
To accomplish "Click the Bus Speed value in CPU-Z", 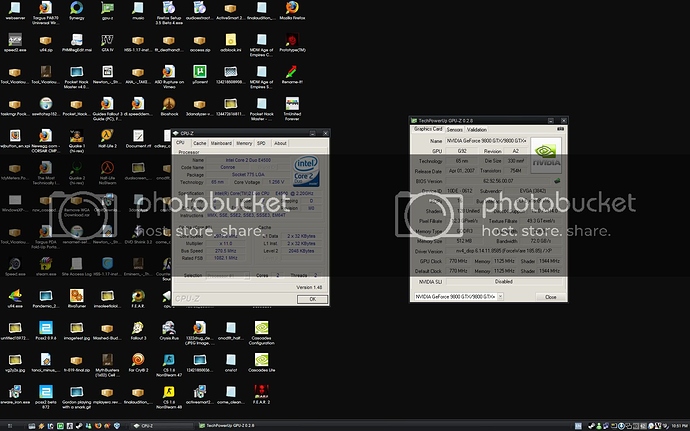I will point(225,250).
